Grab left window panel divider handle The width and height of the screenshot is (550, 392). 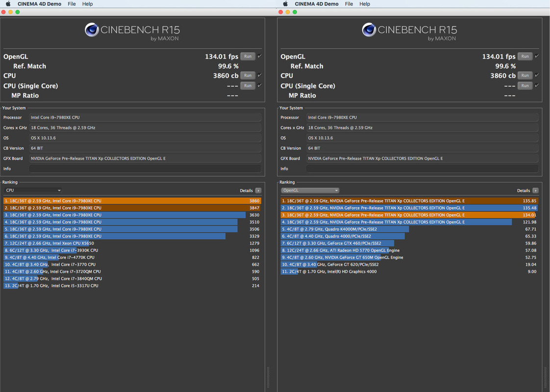point(268,377)
